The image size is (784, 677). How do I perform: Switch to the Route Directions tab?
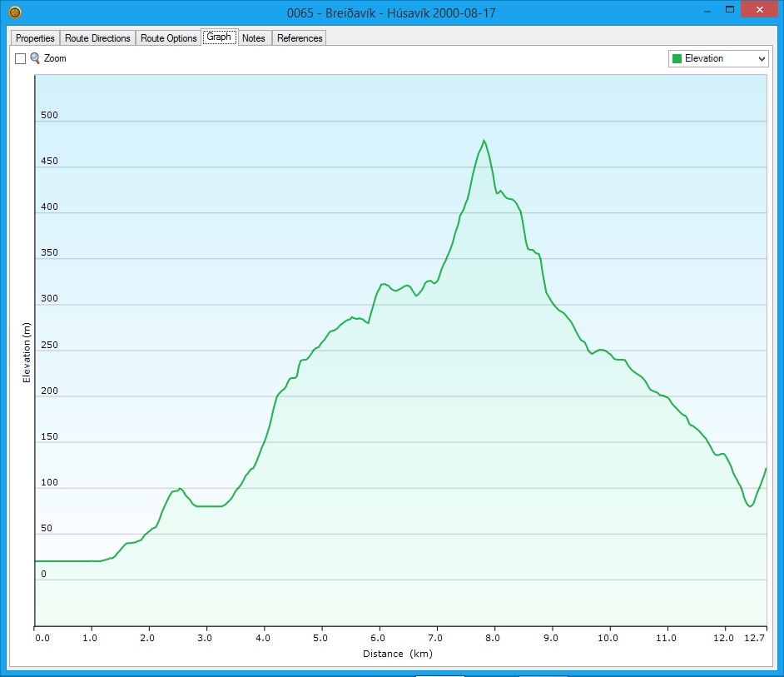coord(97,38)
